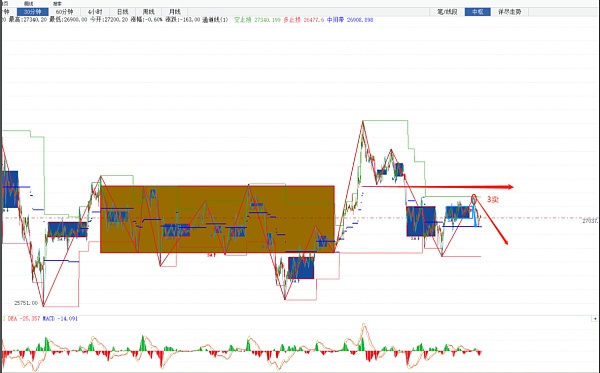Click the 3卖 sell signal label

pos(492,199)
